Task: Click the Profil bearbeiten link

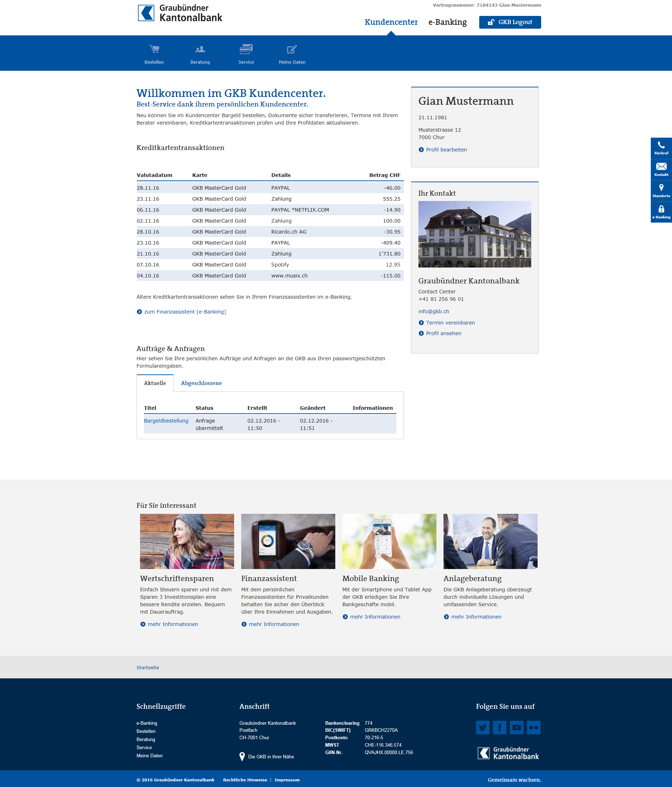Action: point(446,150)
